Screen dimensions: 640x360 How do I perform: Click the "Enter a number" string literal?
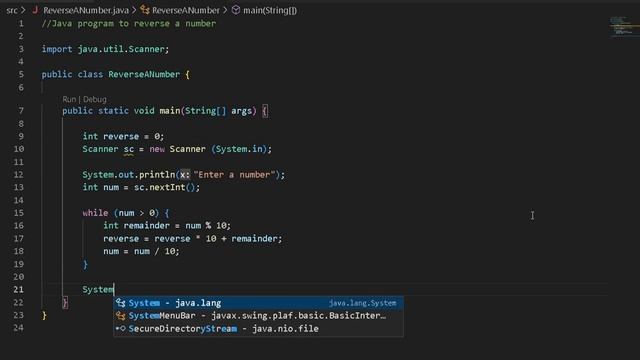click(235, 175)
